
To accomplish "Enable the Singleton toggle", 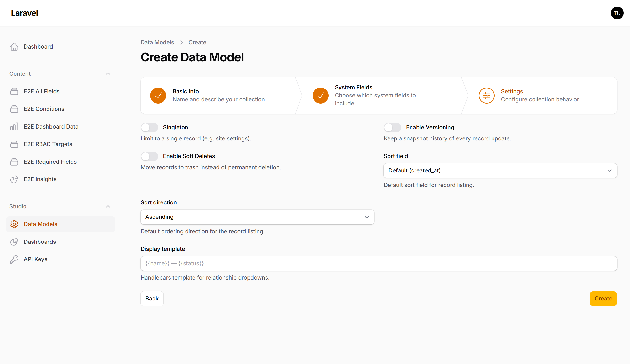I will click(149, 128).
